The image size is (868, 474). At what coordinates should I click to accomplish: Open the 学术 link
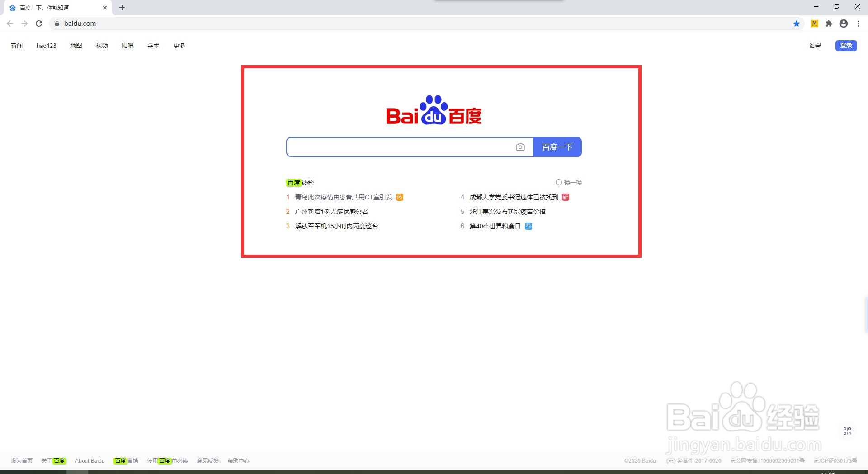pos(153,46)
